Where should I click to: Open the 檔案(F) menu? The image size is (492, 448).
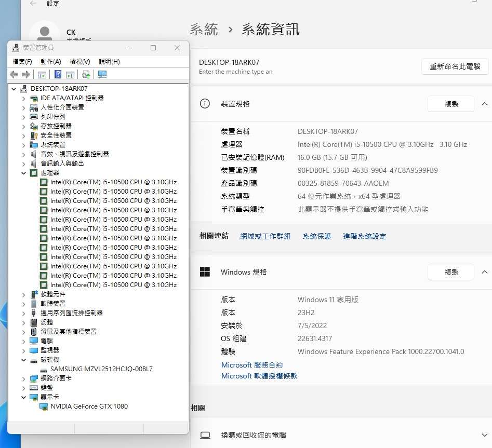click(22, 62)
